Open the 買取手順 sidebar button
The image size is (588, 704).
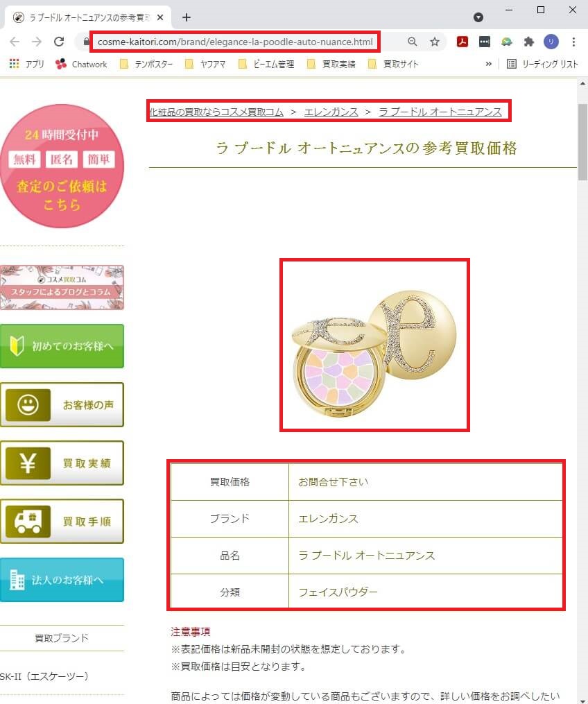tap(62, 522)
